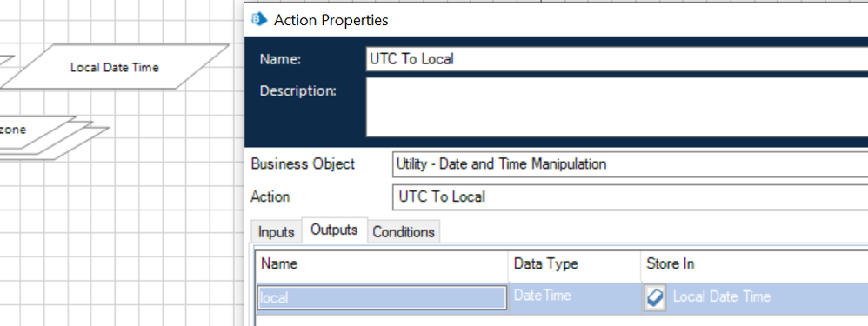
Task: Click the DateTime data type cell
Action: point(575,297)
